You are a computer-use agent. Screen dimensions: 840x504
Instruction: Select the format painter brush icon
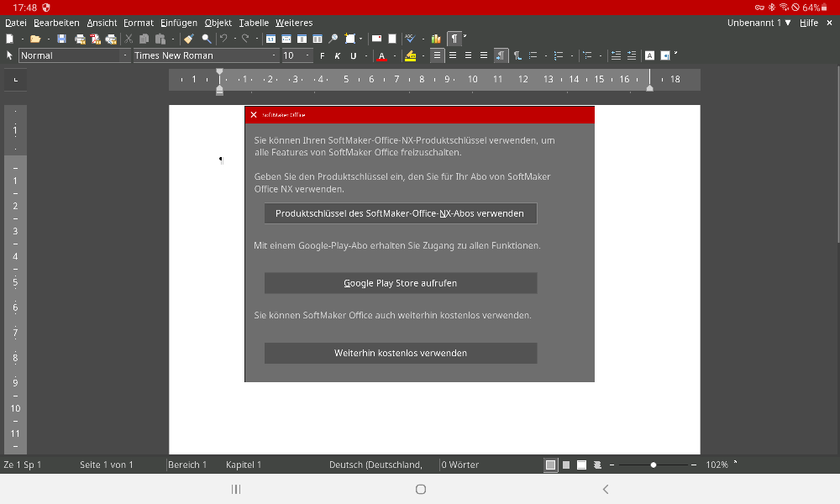point(188,39)
